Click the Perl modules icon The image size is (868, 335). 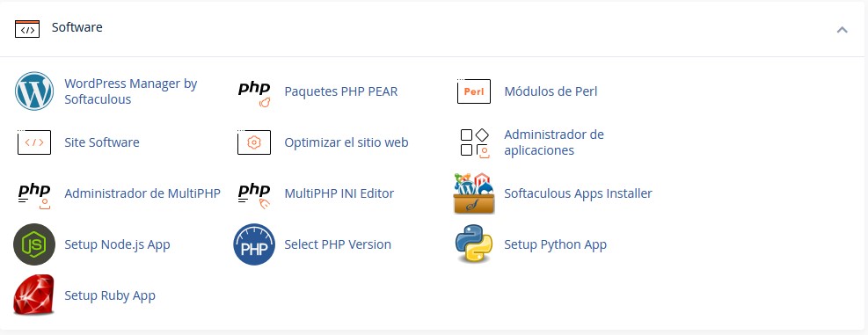click(474, 91)
